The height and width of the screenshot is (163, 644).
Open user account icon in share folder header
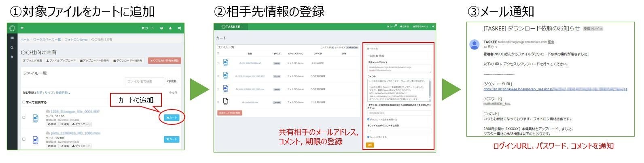[x=170, y=28]
